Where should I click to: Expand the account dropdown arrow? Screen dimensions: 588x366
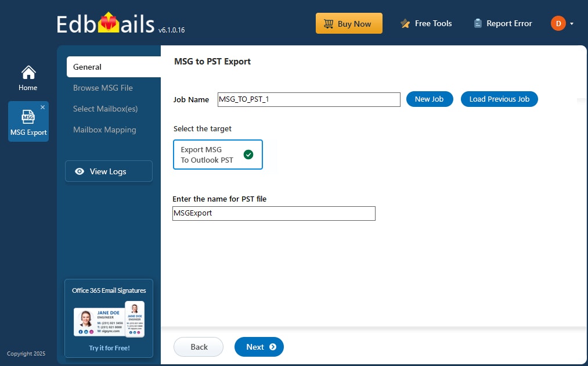click(x=572, y=24)
